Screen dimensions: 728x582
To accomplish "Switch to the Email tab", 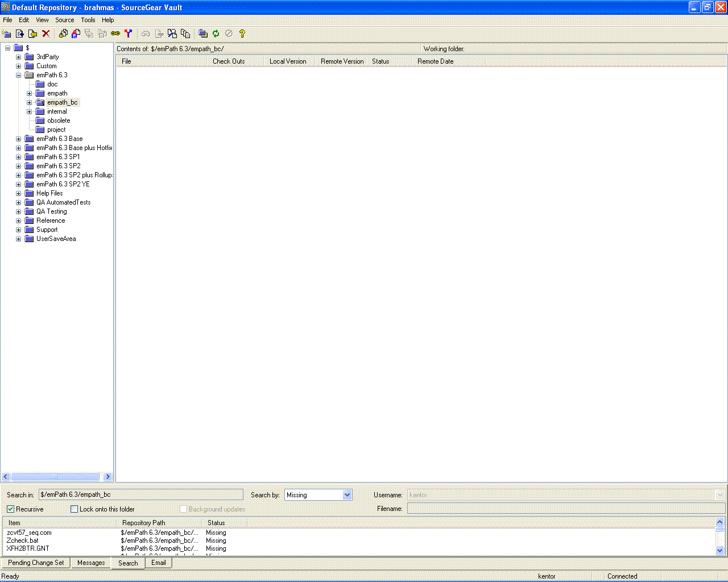I will click(159, 563).
